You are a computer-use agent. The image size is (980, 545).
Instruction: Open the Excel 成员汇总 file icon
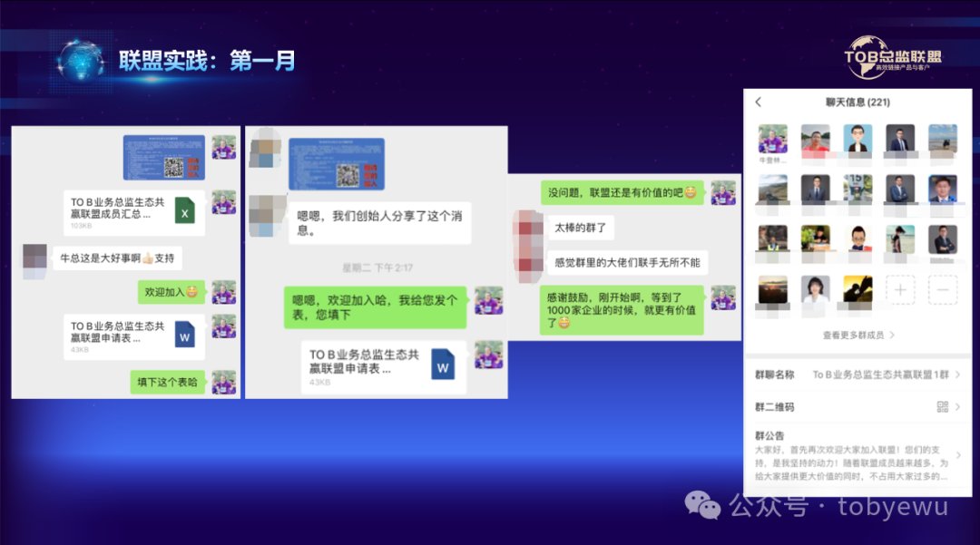(x=184, y=211)
